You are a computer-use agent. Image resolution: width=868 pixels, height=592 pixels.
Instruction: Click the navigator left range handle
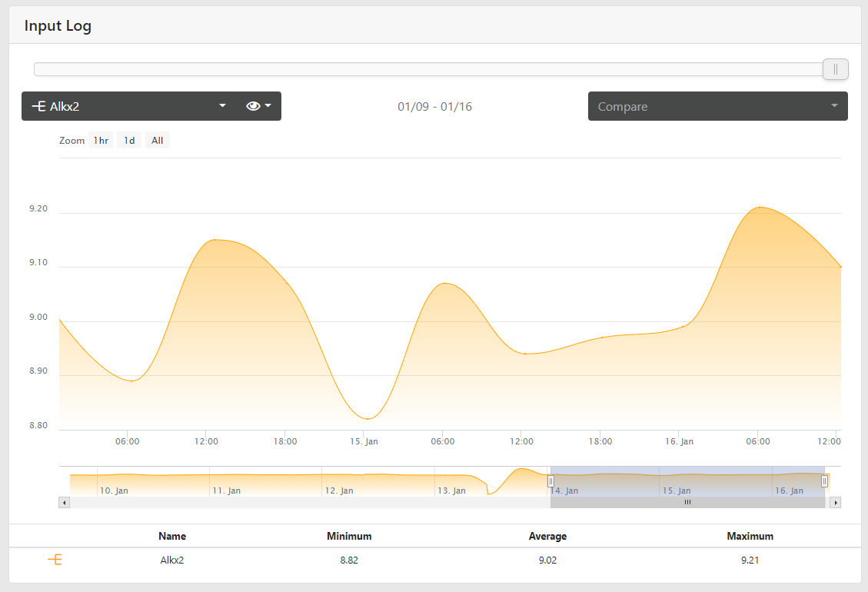[x=550, y=481]
